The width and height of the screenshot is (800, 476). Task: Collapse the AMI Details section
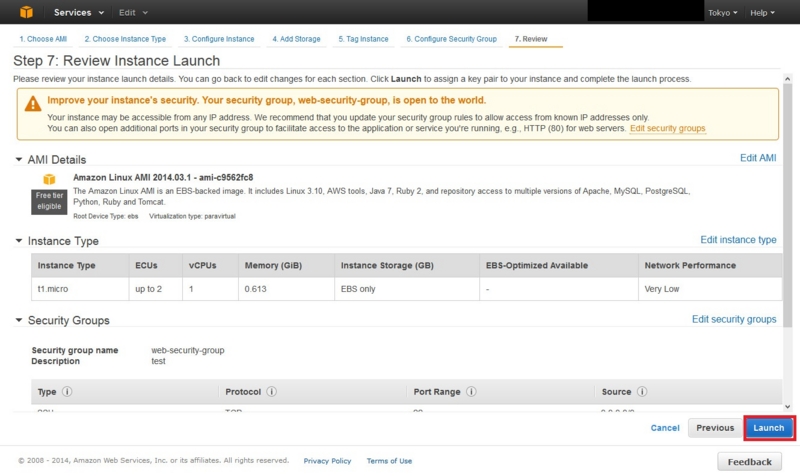point(19,160)
